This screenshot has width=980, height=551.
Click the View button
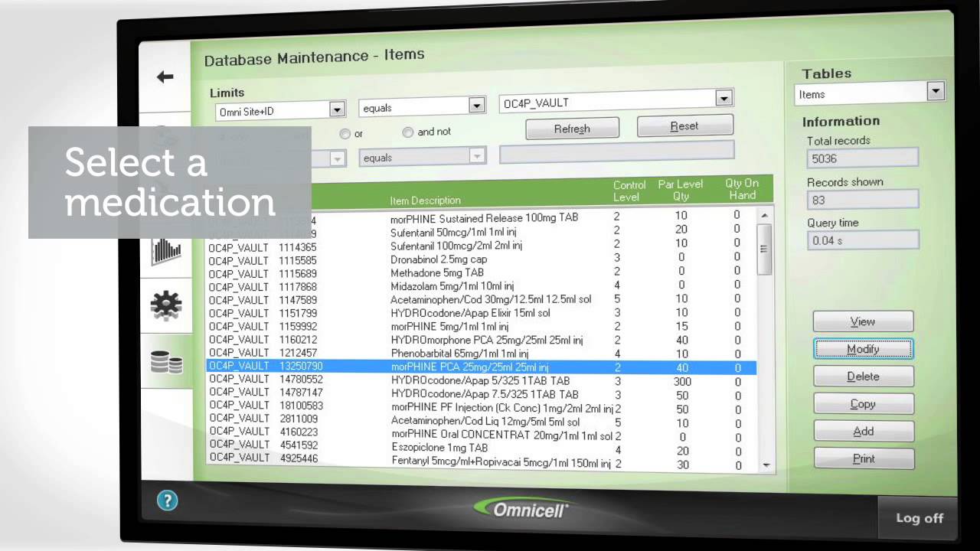pos(863,321)
